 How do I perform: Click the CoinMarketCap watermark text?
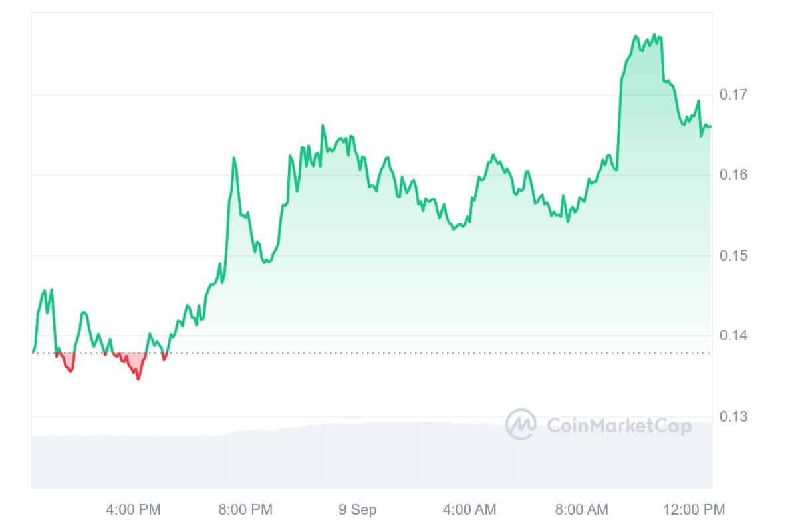click(618, 425)
